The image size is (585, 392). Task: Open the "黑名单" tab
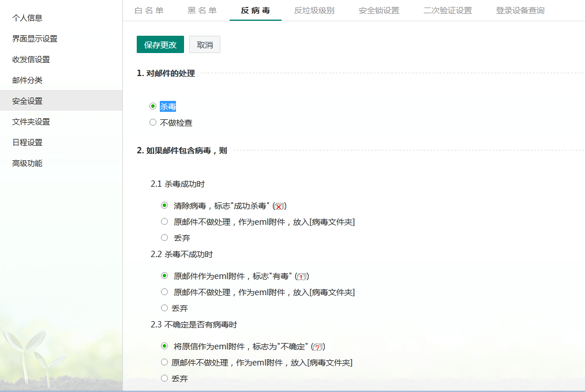point(202,10)
